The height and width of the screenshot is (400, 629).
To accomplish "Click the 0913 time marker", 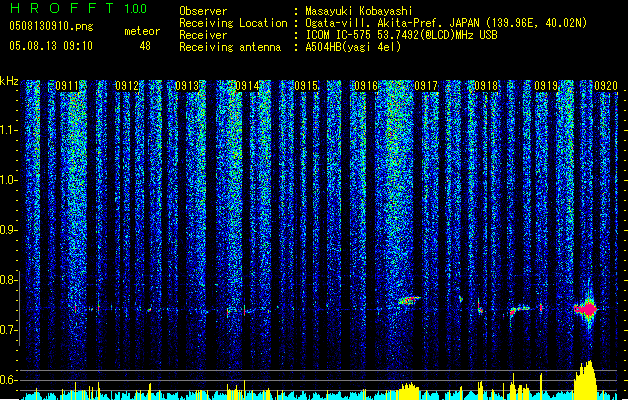I will point(187,86).
